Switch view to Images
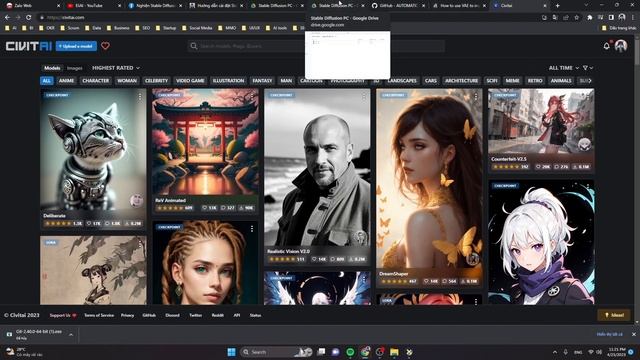 pos(75,68)
